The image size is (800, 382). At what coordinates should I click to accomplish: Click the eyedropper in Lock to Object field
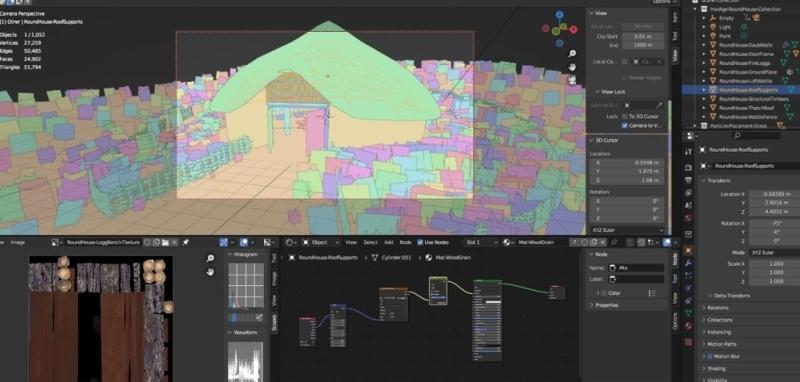coord(659,105)
